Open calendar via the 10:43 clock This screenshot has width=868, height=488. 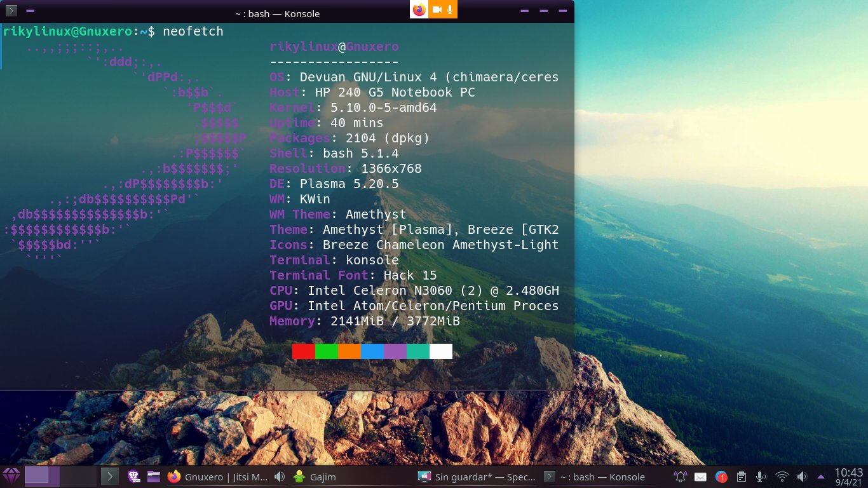point(849,477)
